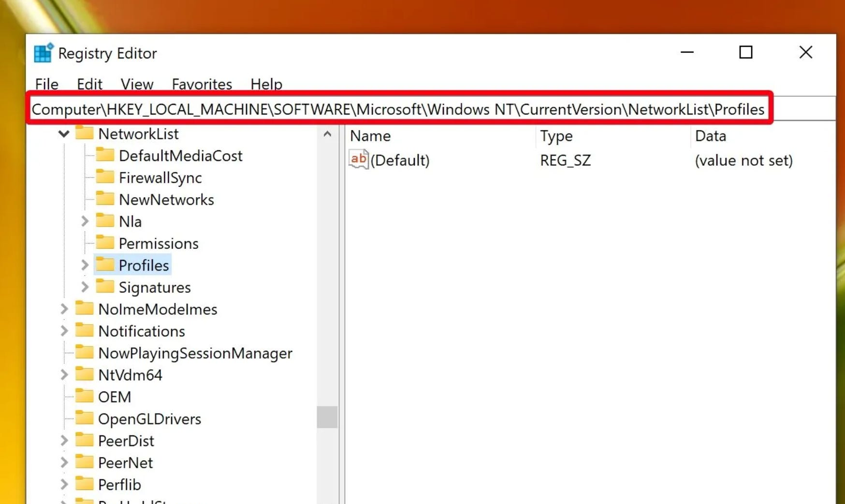Expand the PeerNet key

64,462
